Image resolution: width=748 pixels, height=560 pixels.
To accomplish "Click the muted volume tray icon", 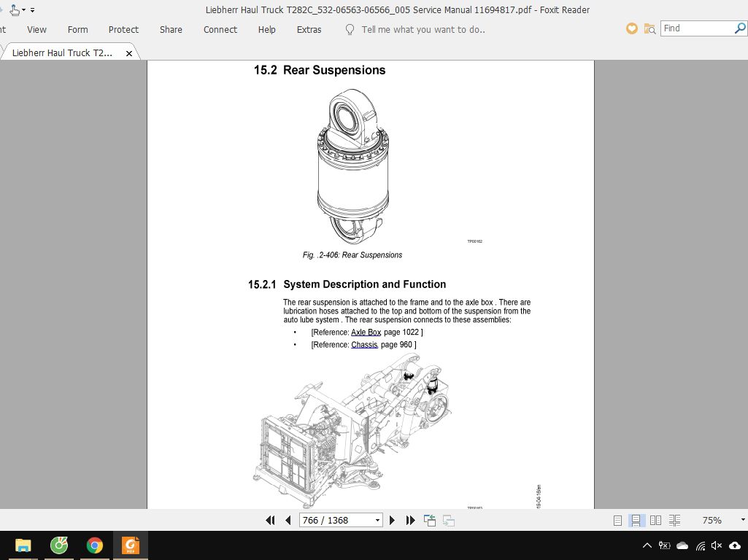I will (717, 545).
